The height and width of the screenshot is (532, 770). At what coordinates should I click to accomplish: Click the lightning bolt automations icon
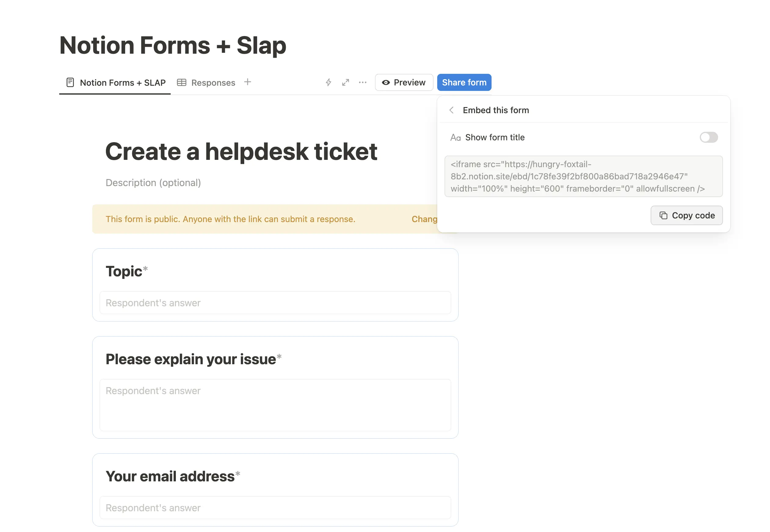tap(328, 82)
